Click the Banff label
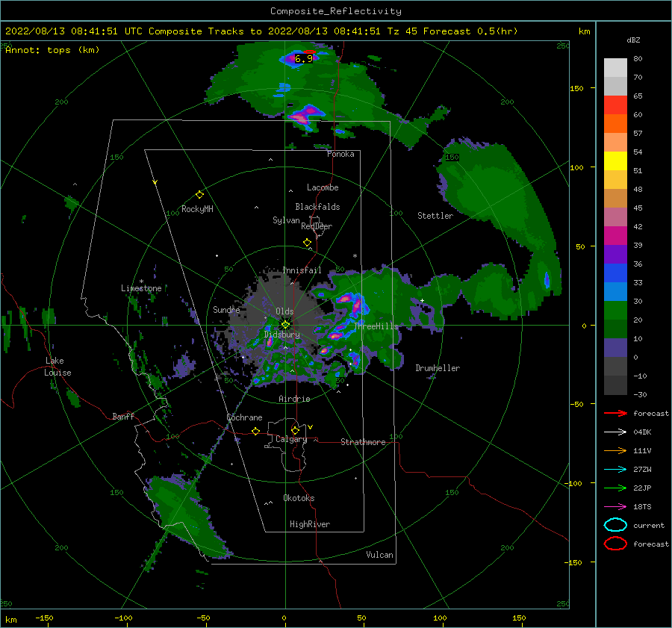Image resolution: width=672 pixels, height=628 pixels. tap(123, 416)
